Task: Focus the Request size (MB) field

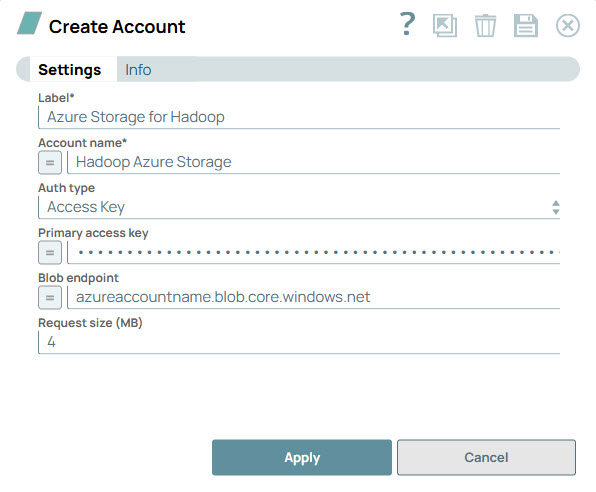Action: click(299, 342)
